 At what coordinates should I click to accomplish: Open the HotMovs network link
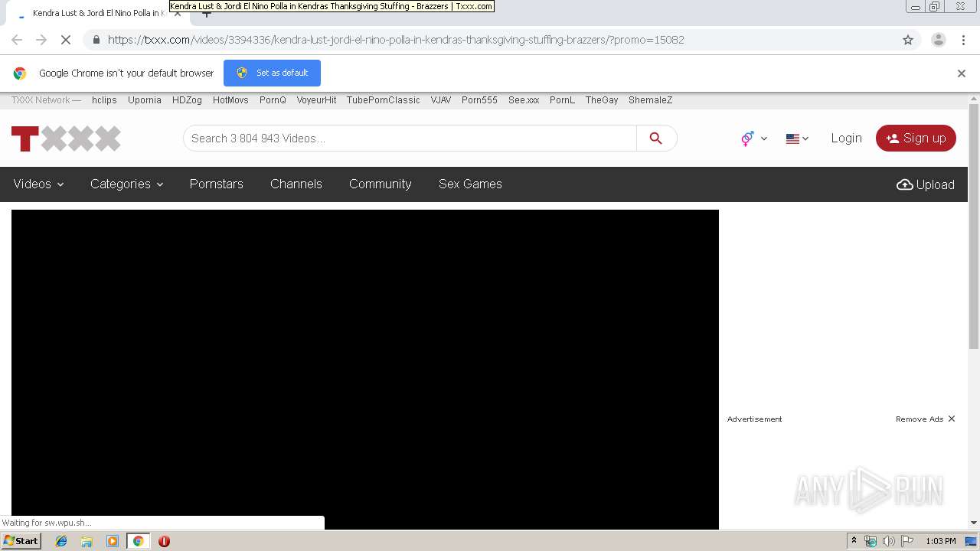[x=230, y=100]
